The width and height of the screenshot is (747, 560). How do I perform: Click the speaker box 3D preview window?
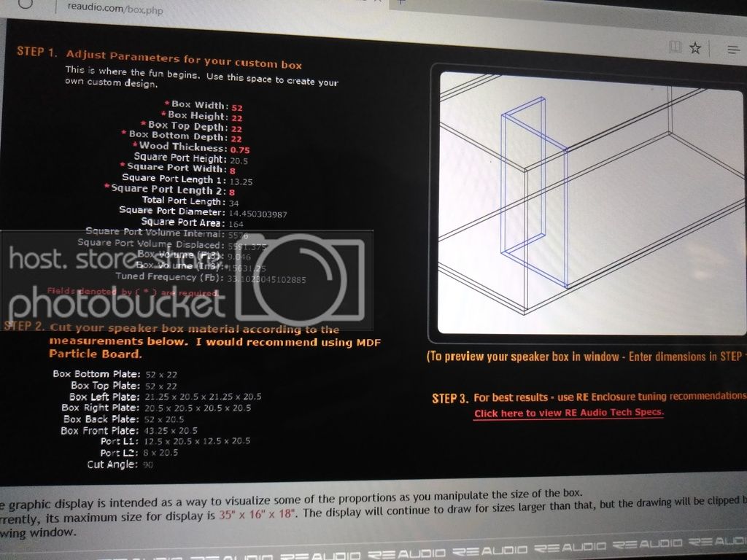pyautogui.click(x=591, y=204)
